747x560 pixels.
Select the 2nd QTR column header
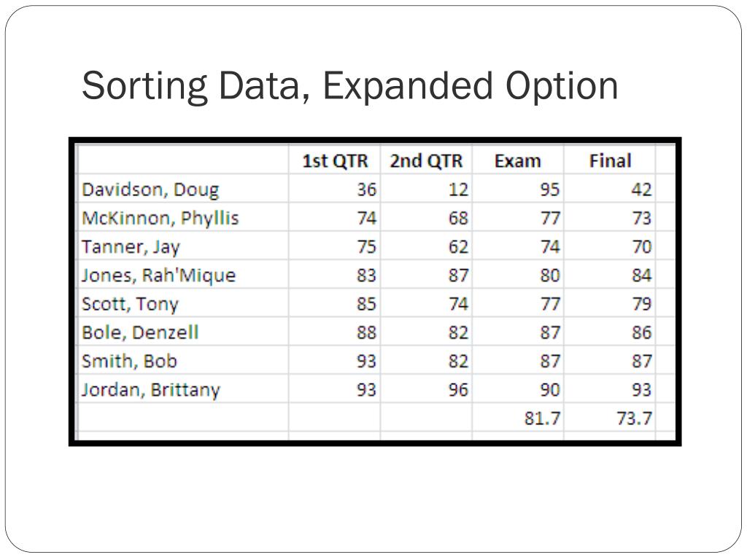point(426,160)
